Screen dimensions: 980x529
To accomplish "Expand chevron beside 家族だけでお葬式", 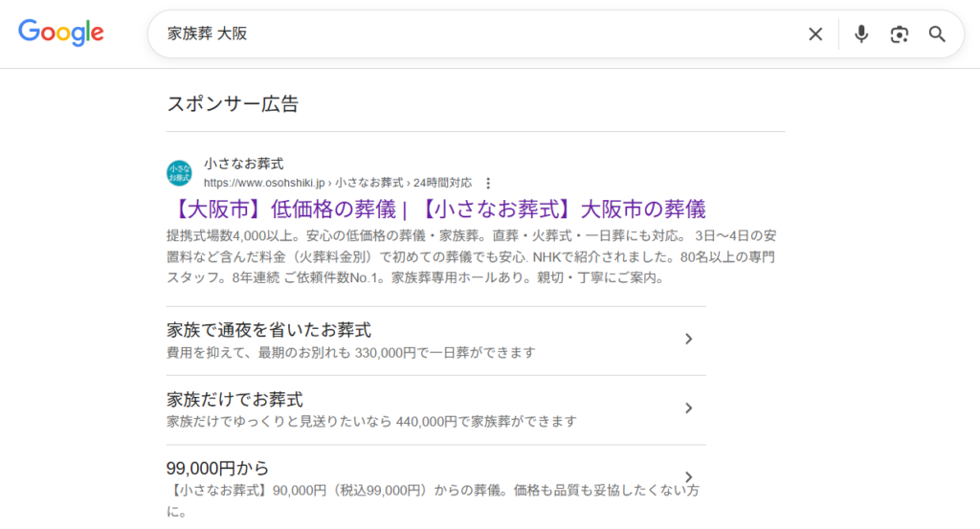I will pyautogui.click(x=688, y=408).
